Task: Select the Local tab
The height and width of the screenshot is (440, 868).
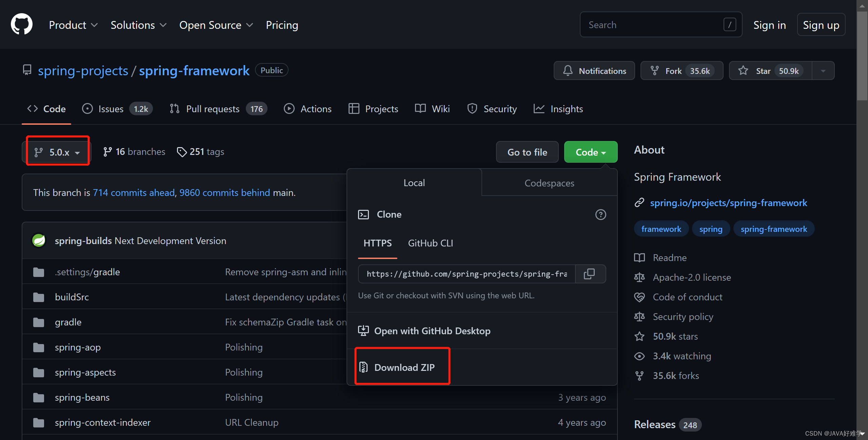Action: (414, 183)
